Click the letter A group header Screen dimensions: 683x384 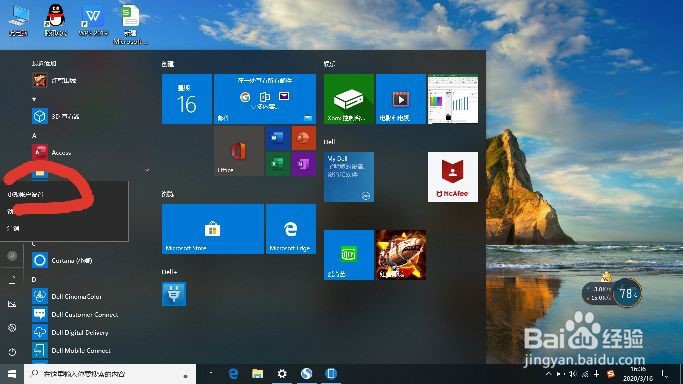click(x=34, y=135)
